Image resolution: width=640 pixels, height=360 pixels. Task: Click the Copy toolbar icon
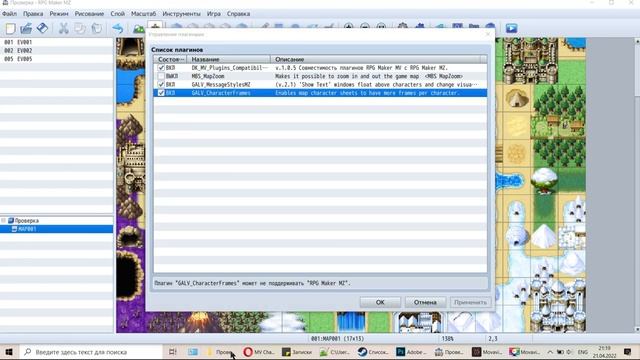pyautogui.click(x=80, y=28)
